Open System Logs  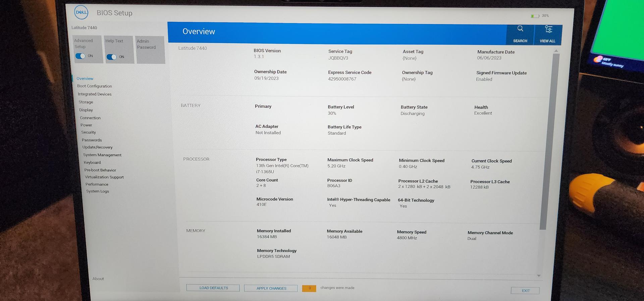click(x=98, y=191)
